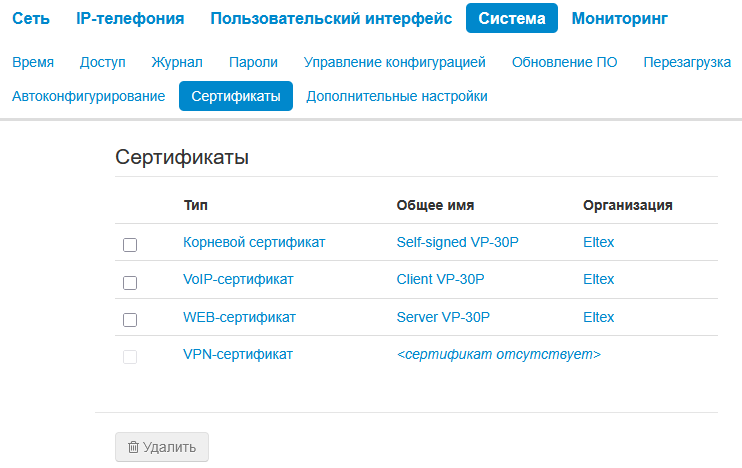The height and width of the screenshot is (468, 742).
Task: Click the VPN-сертификат link
Action: [238, 354]
